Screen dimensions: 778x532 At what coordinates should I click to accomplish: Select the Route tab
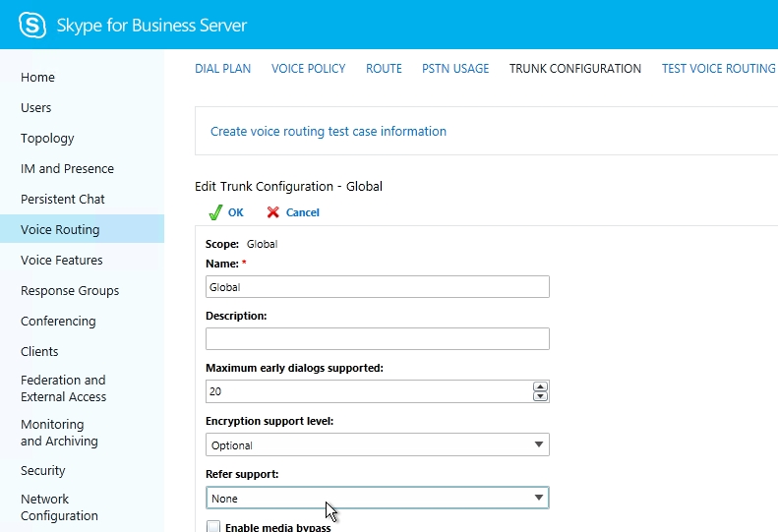tap(384, 69)
